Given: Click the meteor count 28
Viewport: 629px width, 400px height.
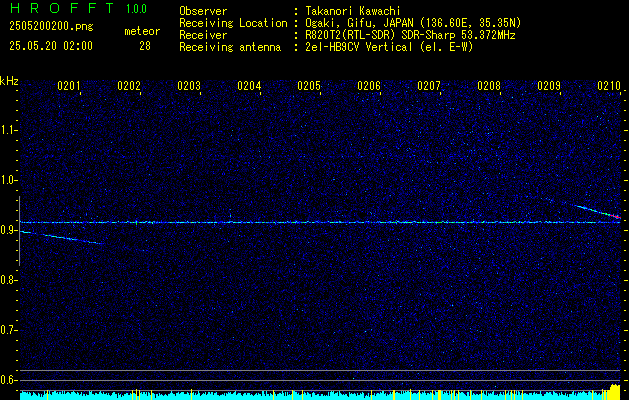Looking at the screenshot, I should pyautogui.click(x=145, y=46).
